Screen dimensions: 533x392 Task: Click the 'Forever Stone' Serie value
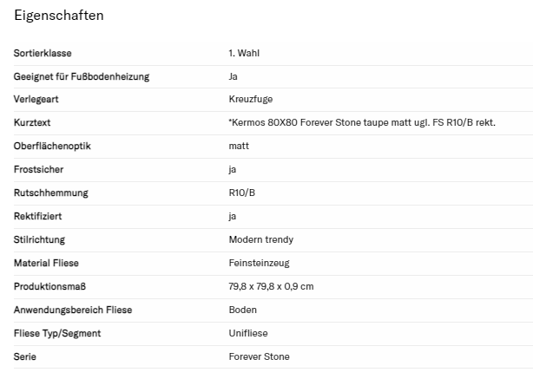(260, 356)
